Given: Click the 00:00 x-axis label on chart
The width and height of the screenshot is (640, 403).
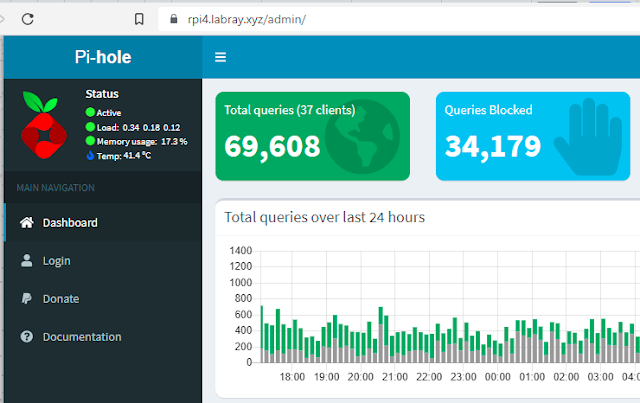Looking at the screenshot, I should 498,377.
